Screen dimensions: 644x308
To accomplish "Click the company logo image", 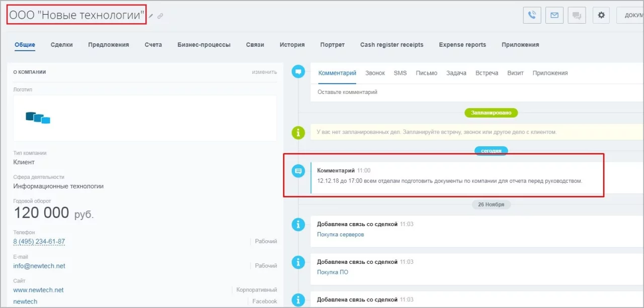I will (38, 118).
